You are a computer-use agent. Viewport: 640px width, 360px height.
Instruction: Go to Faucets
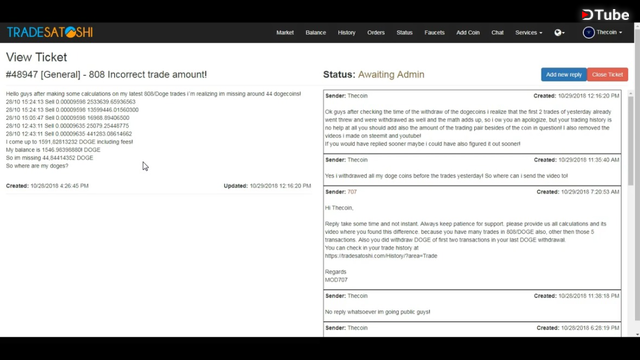[434, 33]
